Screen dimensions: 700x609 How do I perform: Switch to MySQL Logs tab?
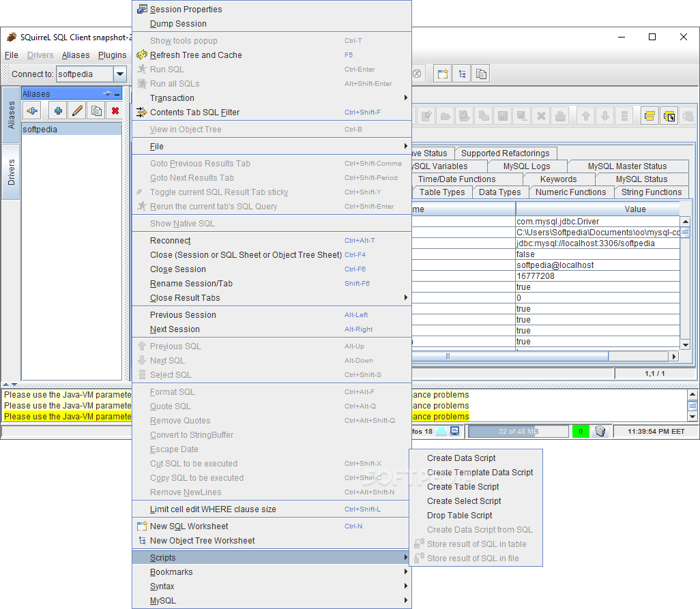pos(526,166)
